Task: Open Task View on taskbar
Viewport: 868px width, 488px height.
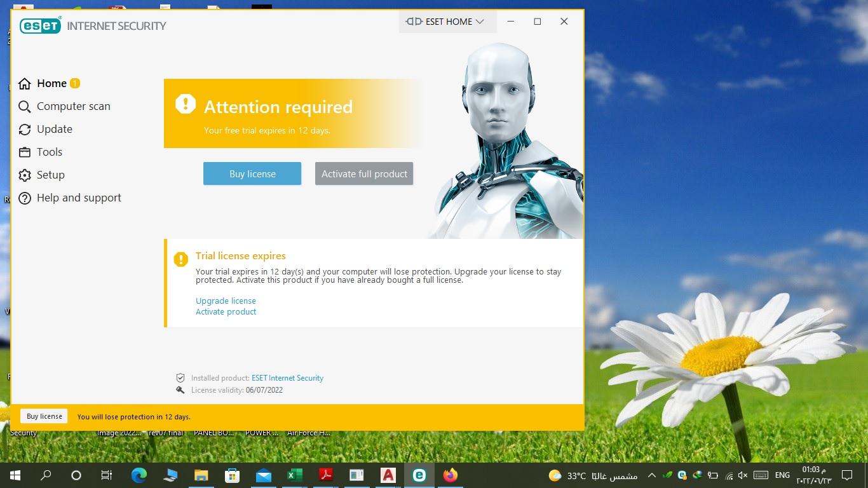Action: pyautogui.click(x=107, y=475)
